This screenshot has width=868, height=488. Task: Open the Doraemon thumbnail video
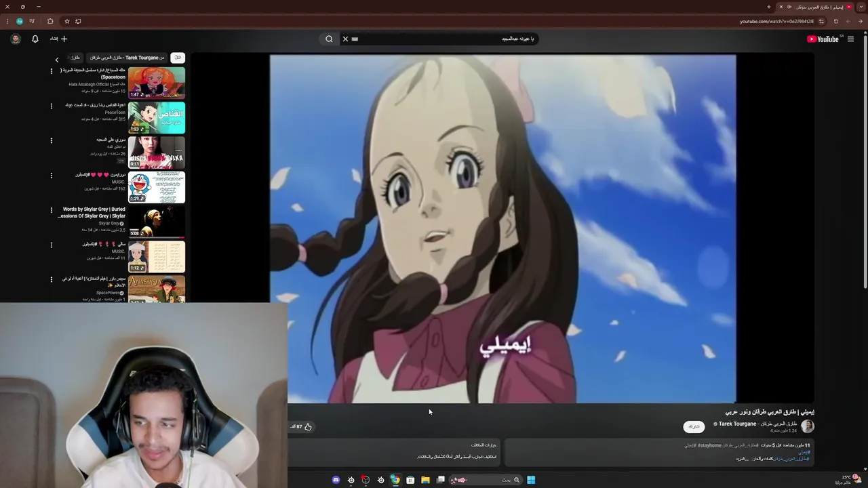(x=157, y=187)
